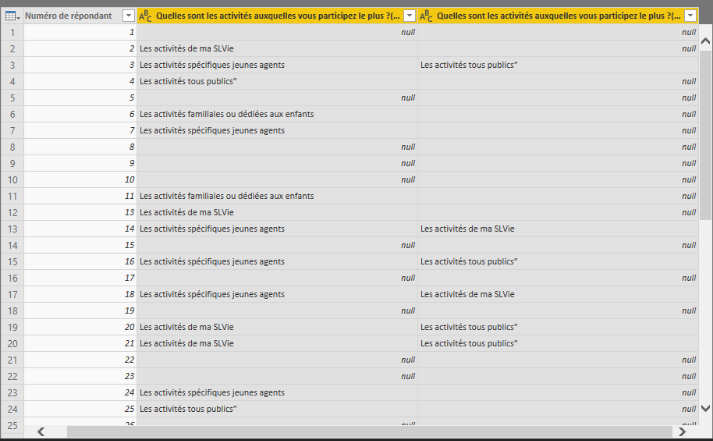
Task: Click 'Les activités de ma SLVie' for respondent 20
Action: (186, 327)
